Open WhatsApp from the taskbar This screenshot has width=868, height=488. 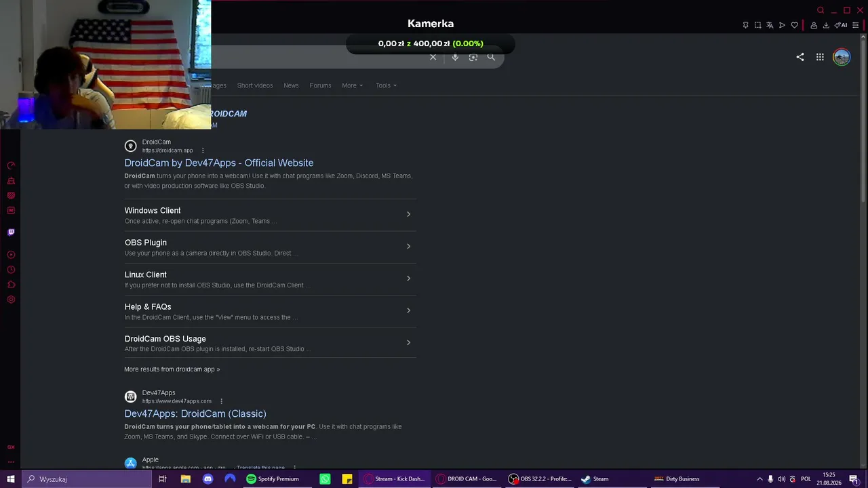pos(325,479)
